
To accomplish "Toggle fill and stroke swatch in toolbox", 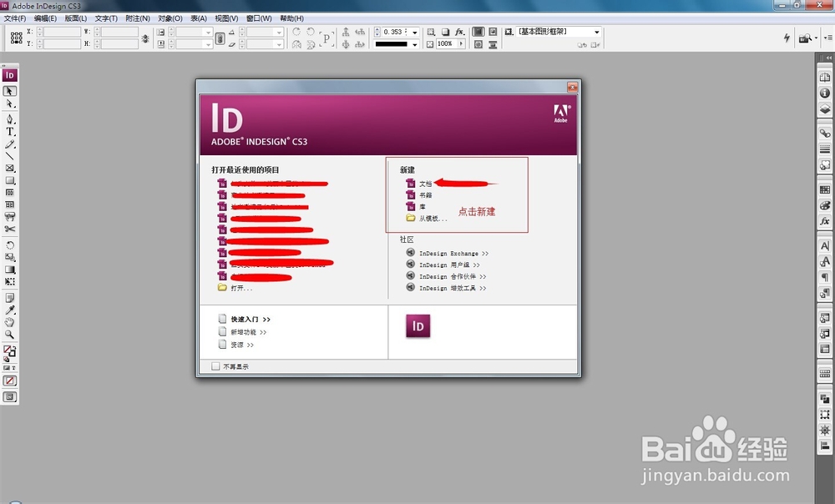I will (x=9, y=351).
